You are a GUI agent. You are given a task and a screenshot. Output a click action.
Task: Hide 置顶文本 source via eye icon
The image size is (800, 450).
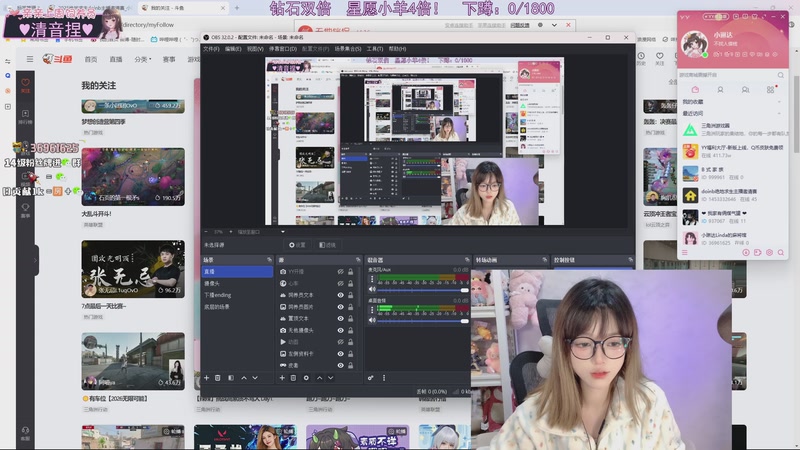pos(340,319)
